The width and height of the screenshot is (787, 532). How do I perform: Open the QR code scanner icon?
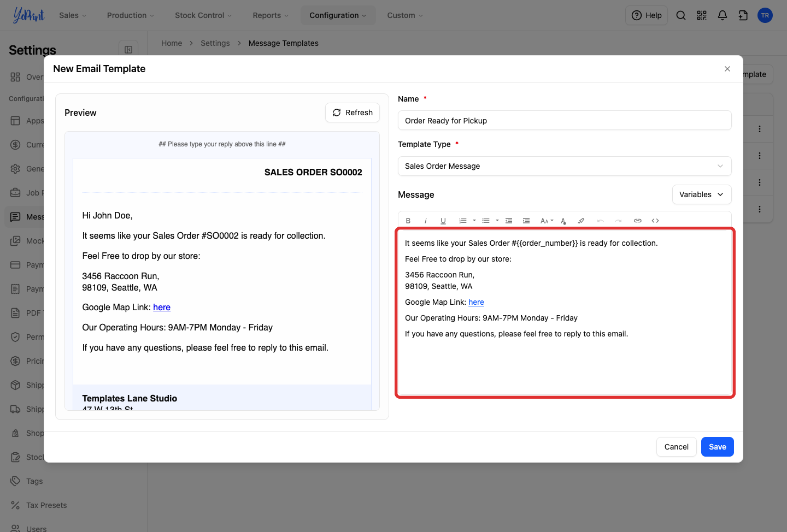(702, 15)
